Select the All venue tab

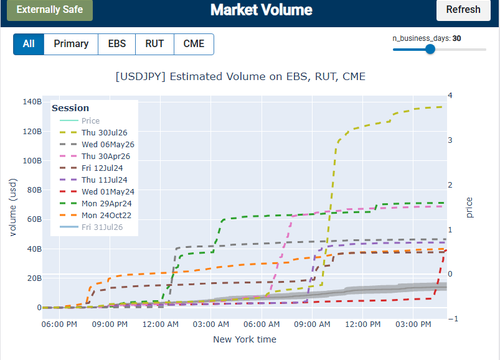[x=29, y=44]
